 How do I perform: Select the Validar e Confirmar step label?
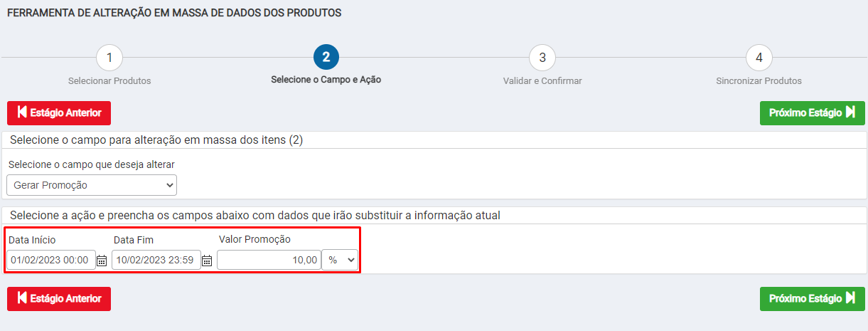pos(542,81)
